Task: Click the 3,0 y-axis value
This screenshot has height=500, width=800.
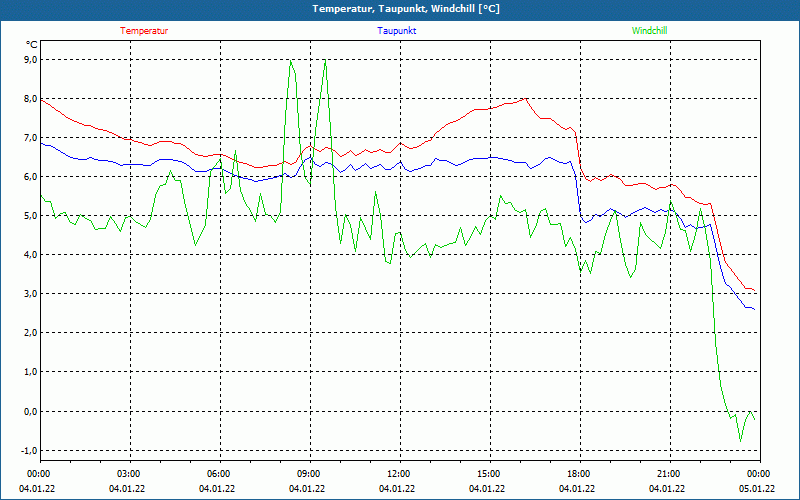Action: [31, 294]
